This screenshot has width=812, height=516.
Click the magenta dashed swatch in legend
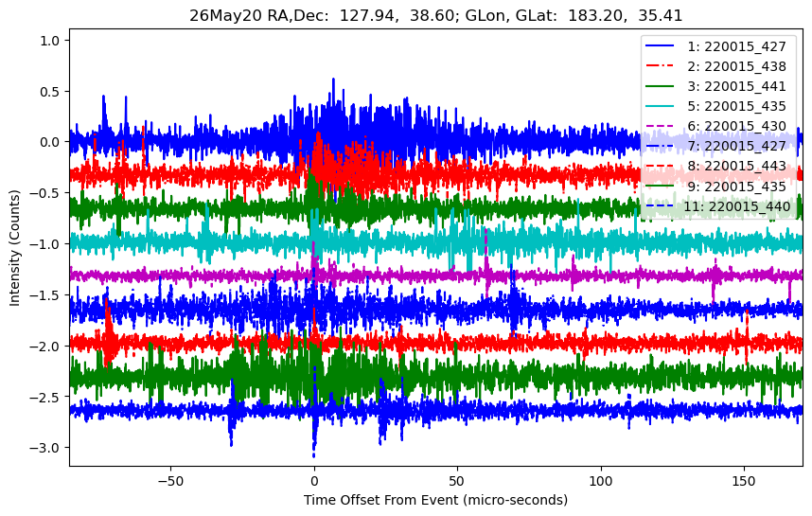pos(660,127)
